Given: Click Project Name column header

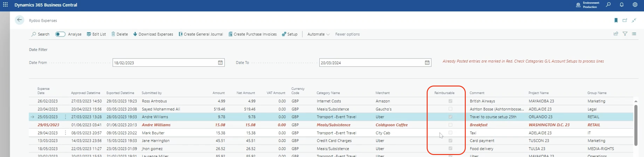Looking at the screenshot, I should tap(538, 93).
